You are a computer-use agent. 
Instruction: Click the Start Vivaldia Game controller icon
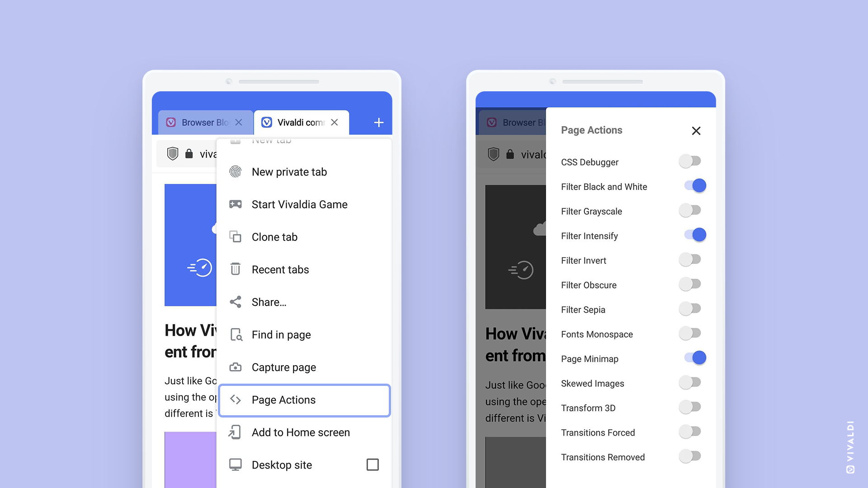pyautogui.click(x=236, y=204)
